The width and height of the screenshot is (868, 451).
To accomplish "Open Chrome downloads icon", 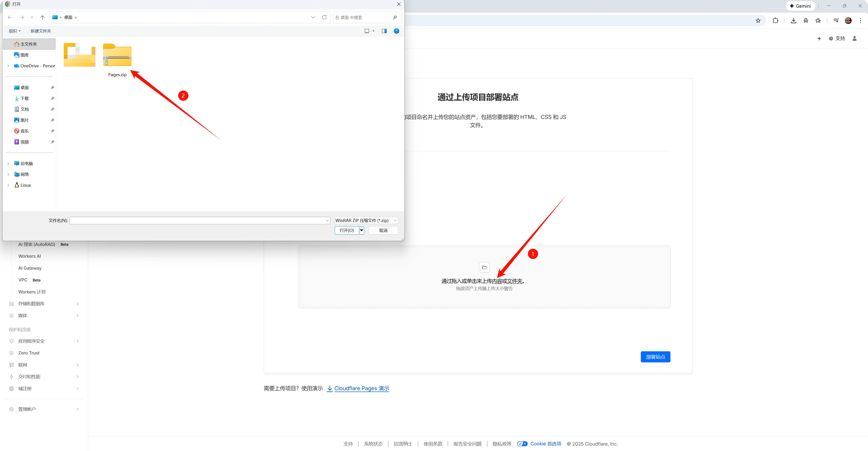I will 793,21.
